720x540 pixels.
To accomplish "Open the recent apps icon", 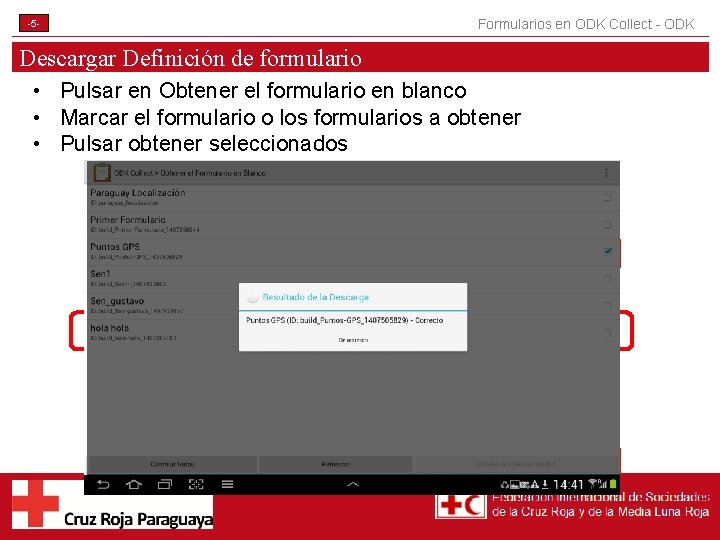I will (x=165, y=484).
